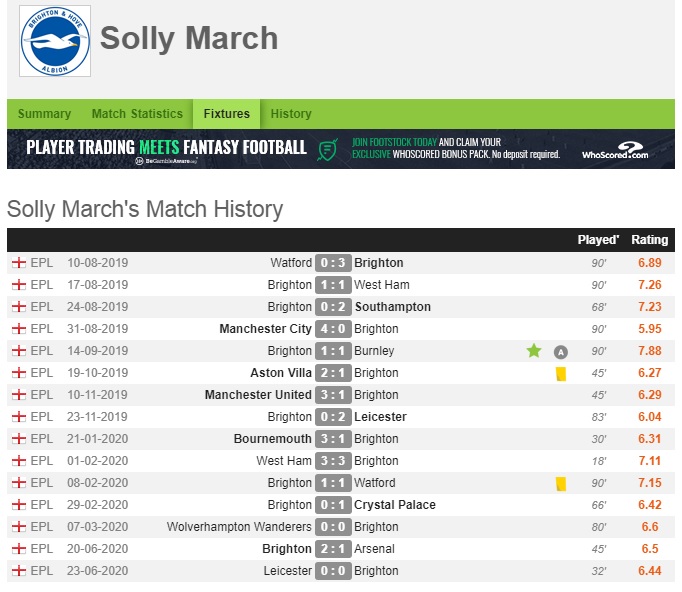Select the Fixtures tab
This screenshot has height=592, width=682.
click(x=227, y=114)
